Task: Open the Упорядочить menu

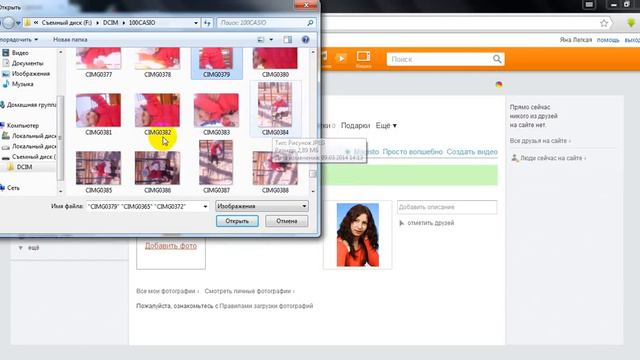Action: coord(18,40)
